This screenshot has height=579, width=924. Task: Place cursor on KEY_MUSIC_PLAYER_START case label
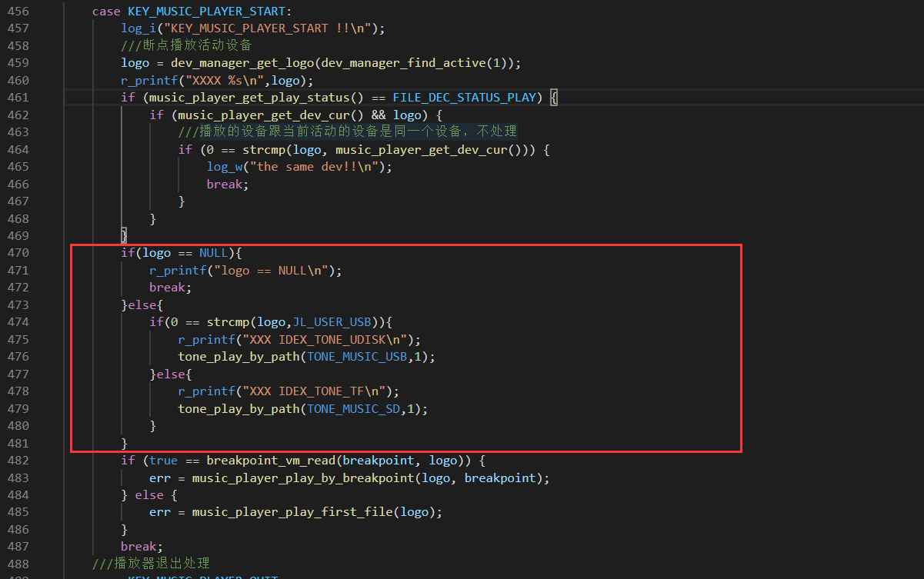207,11
